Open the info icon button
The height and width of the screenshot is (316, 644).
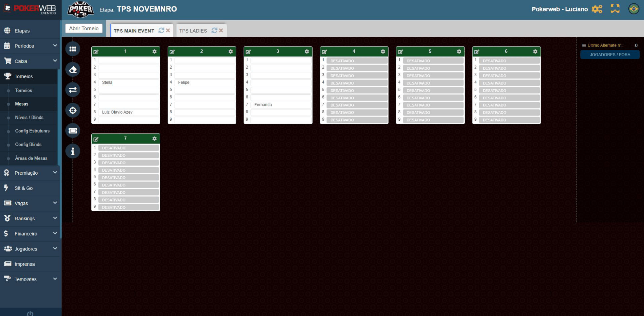(73, 151)
